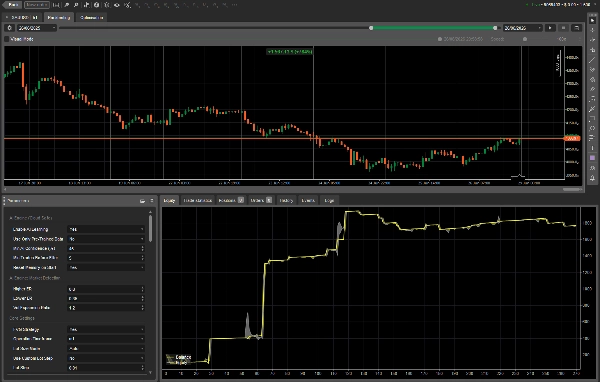The height and width of the screenshot is (382, 600).
Task: Open the Lot Size Mode dropdown
Action: (106, 349)
